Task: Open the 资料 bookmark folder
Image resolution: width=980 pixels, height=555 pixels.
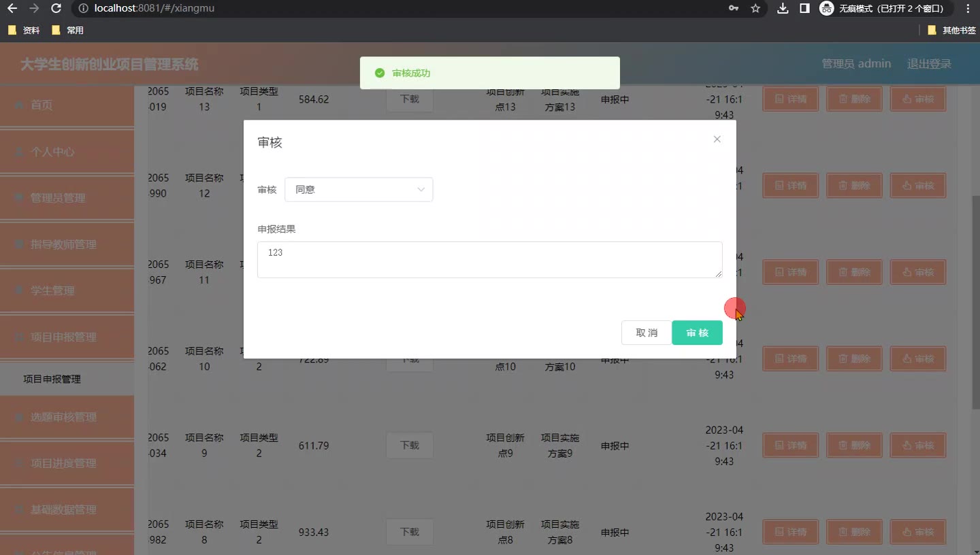Action: (23, 31)
